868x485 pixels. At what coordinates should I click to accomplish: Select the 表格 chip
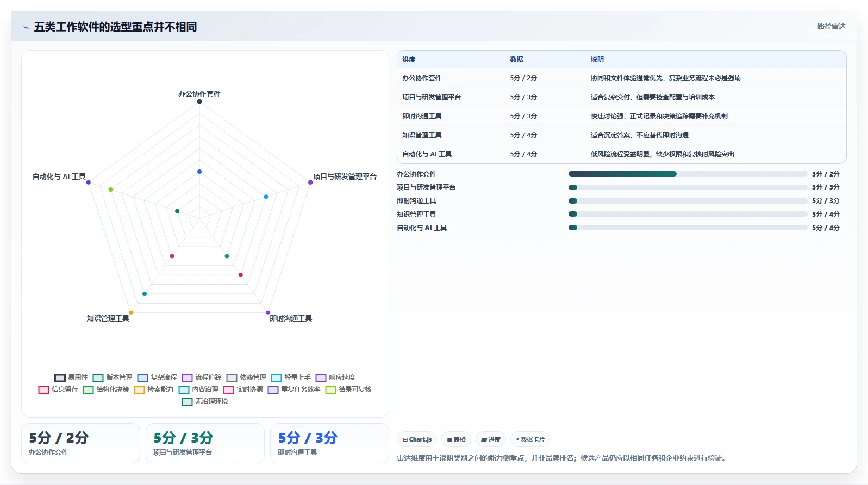[456, 439]
